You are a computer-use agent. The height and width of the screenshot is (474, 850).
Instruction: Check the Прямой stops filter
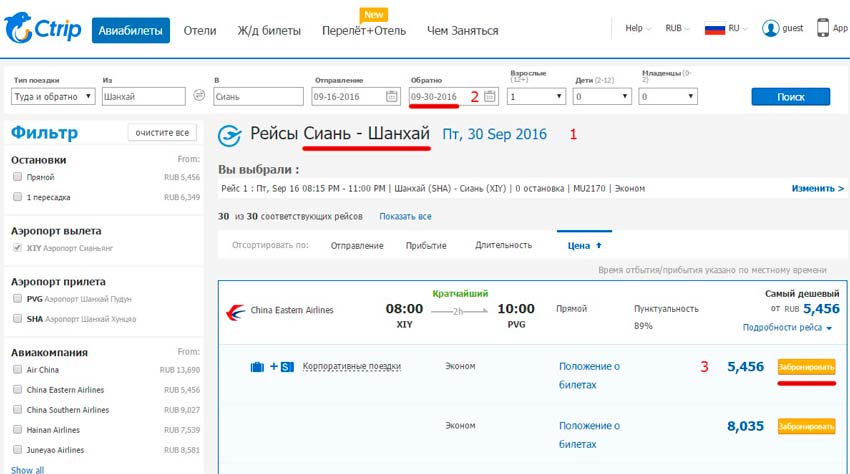17,177
